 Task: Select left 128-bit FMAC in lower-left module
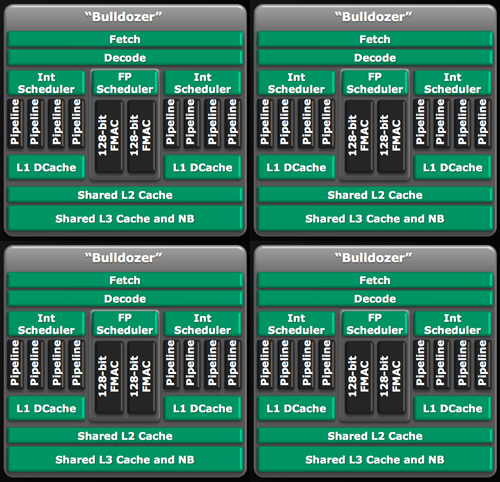coord(109,377)
